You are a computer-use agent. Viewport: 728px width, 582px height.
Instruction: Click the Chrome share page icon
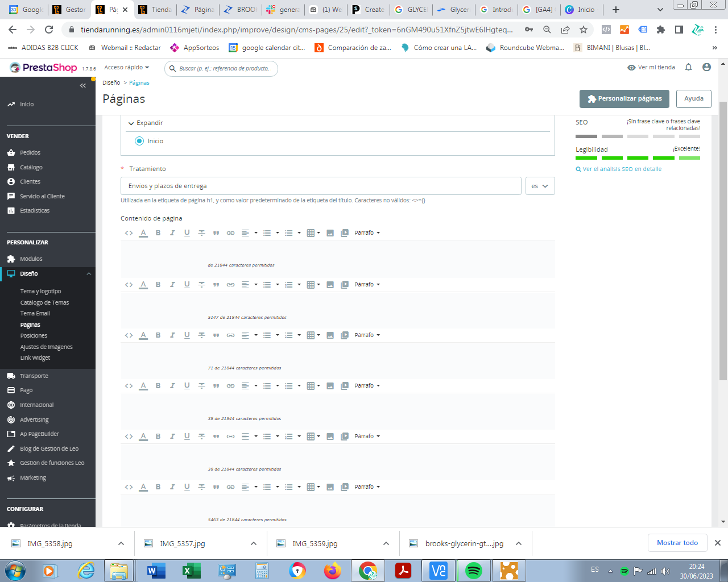point(565,30)
